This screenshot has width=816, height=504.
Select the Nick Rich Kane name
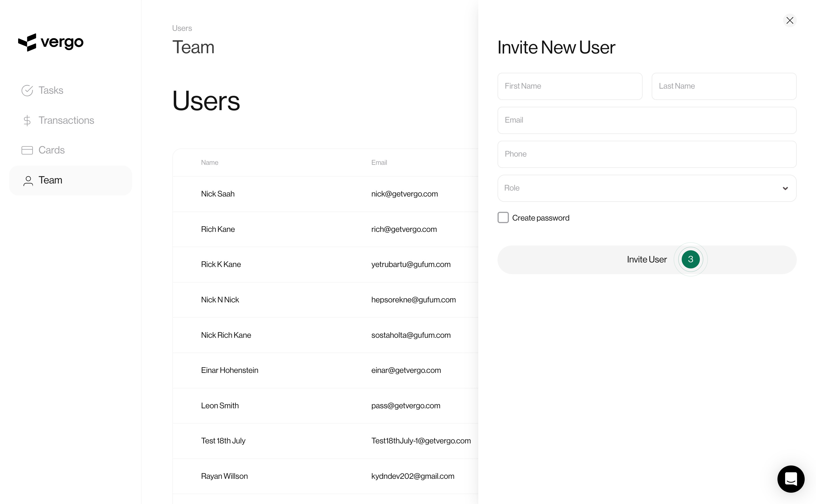pos(226,335)
